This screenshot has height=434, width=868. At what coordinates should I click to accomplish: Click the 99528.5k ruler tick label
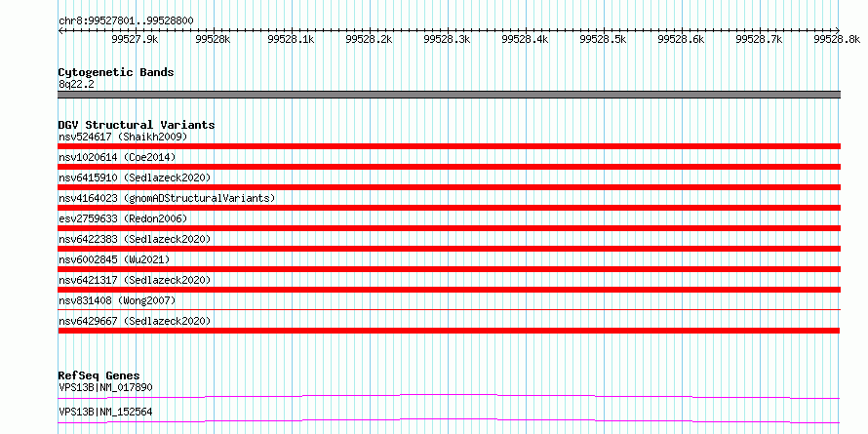[604, 39]
